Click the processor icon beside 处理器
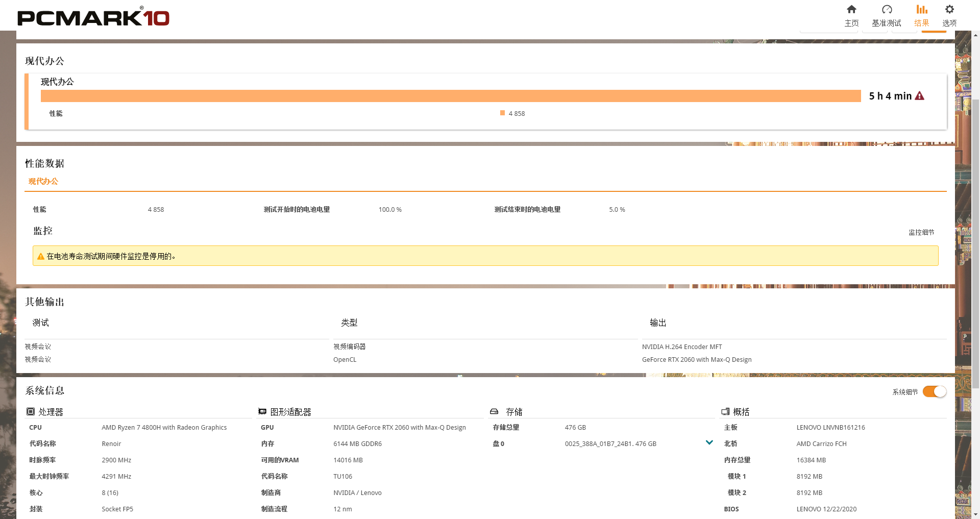Viewport: 980px width, 519px height. click(30, 411)
